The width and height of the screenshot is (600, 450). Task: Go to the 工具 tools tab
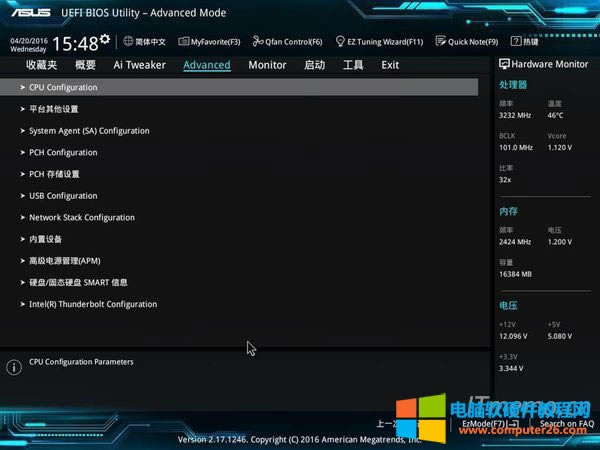[x=353, y=65]
